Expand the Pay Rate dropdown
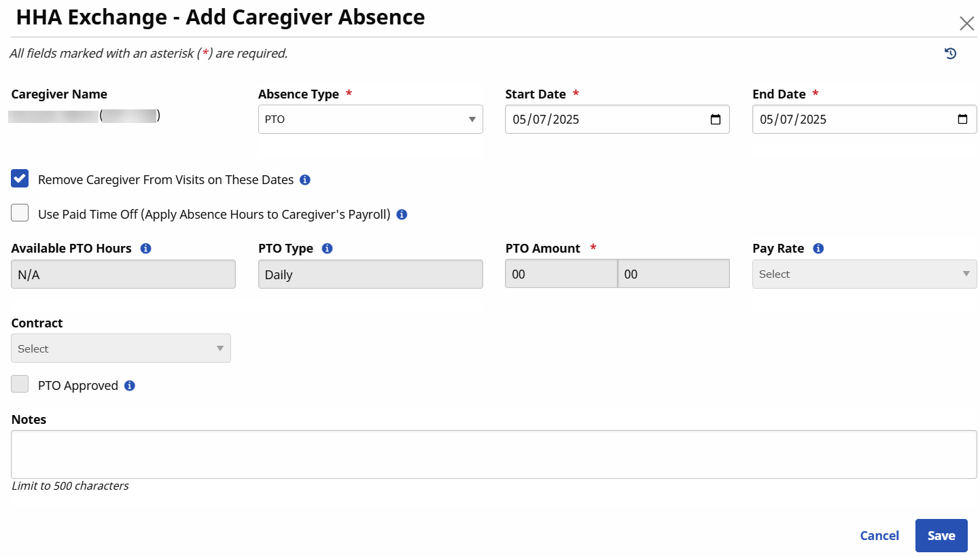Viewport: 980px width, 557px height. tap(864, 274)
